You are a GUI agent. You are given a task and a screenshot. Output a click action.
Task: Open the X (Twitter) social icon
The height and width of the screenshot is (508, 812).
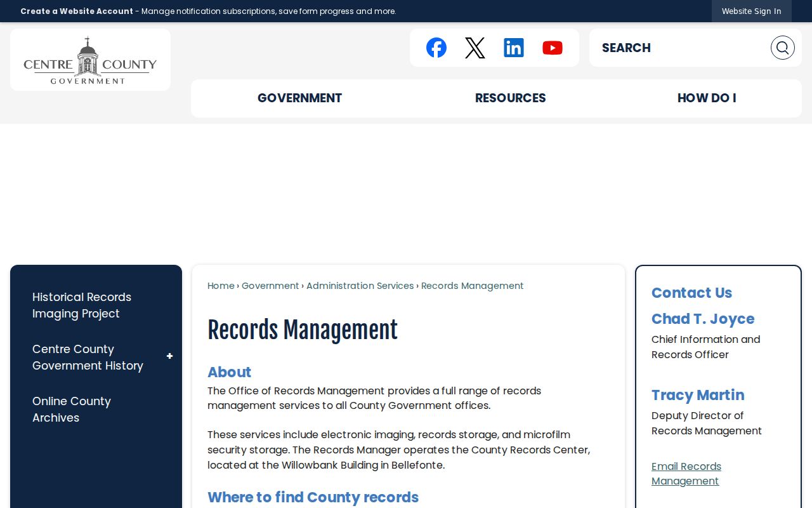[x=475, y=48]
